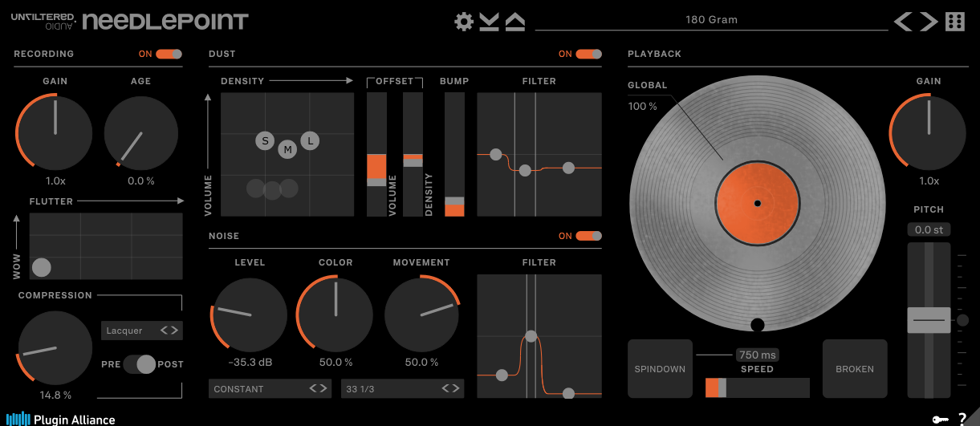Click the 180 Gram preset name
The width and height of the screenshot is (980, 426).
[711, 20]
